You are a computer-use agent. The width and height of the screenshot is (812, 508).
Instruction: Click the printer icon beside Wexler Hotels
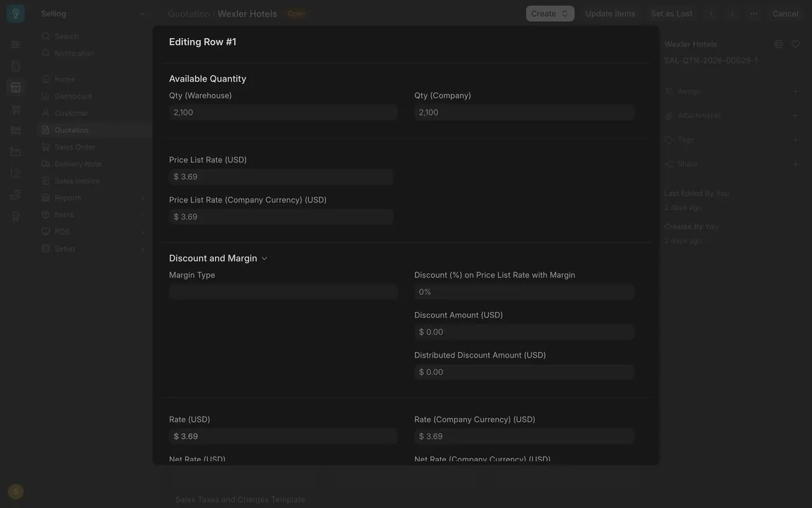[x=779, y=44]
